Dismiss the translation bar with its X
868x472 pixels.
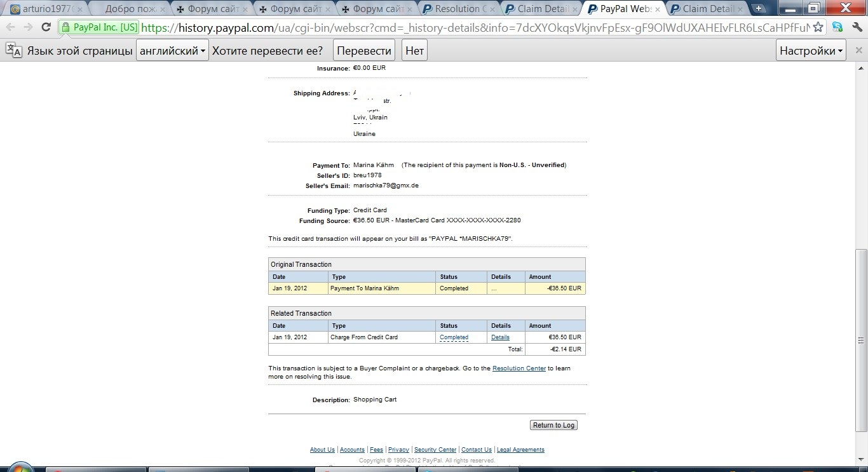(x=859, y=51)
